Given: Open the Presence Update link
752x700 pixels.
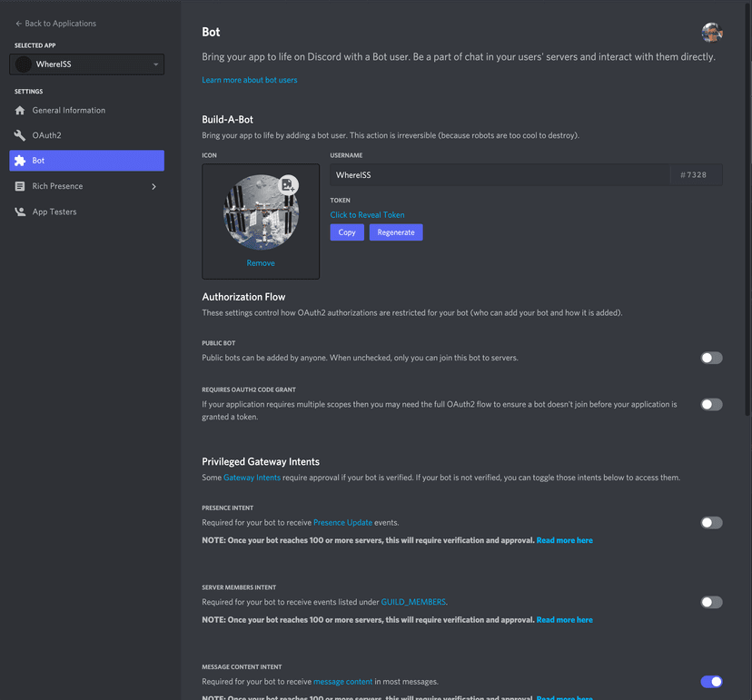Looking at the screenshot, I should coord(342,523).
